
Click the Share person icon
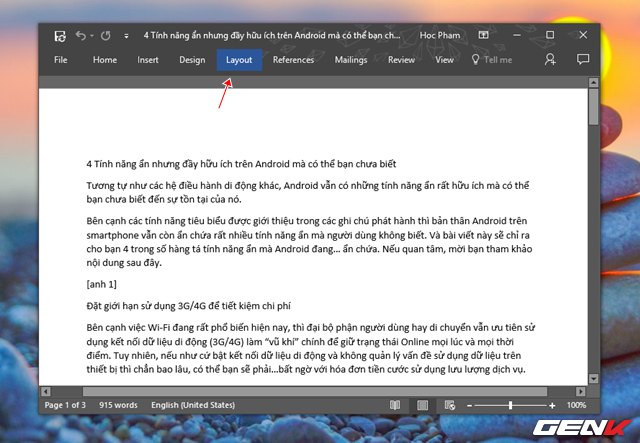click(550, 60)
